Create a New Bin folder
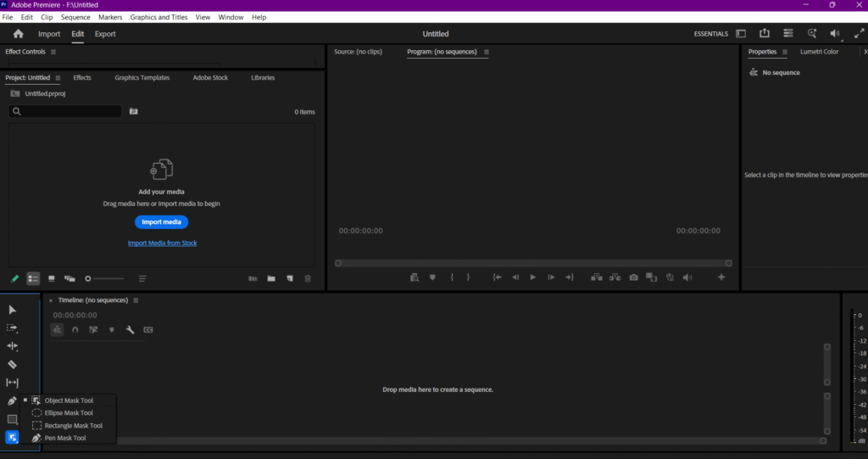 point(271,279)
